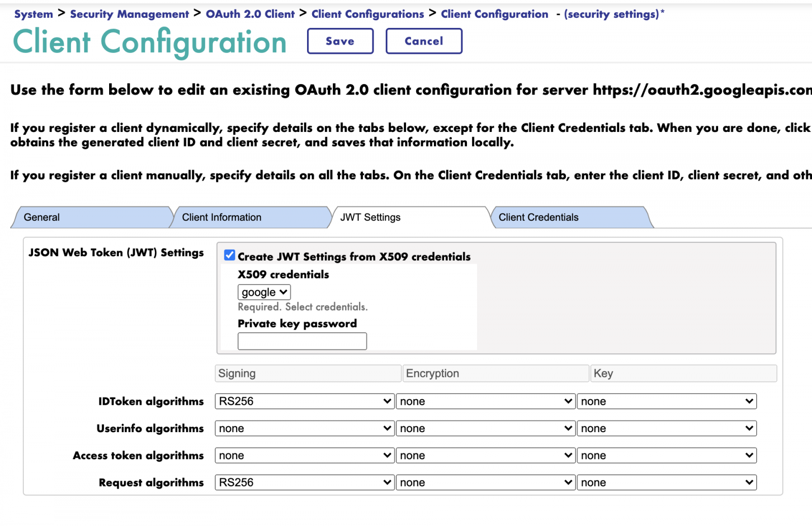Click the X509 credentials label
Image resolution: width=812 pixels, height=526 pixels.
pos(283,274)
